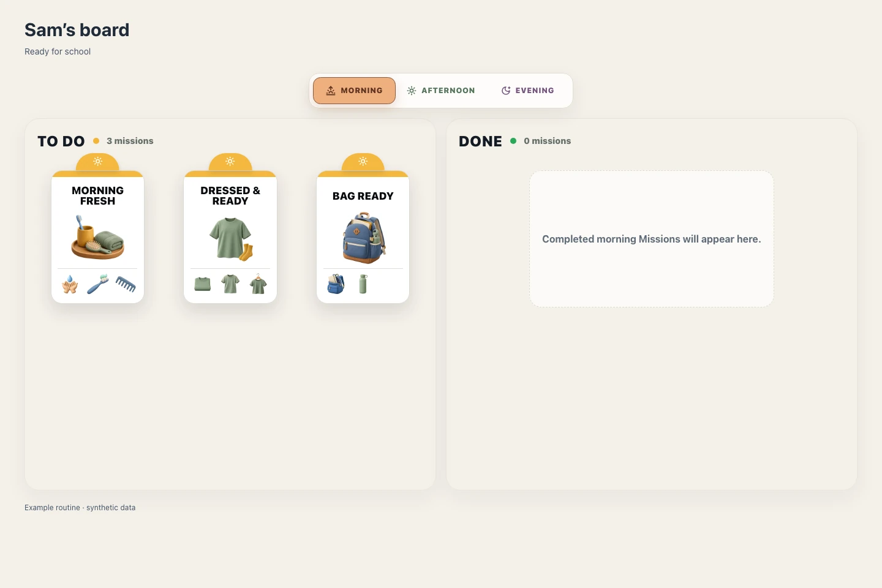
Task: Click the '3 missions' counter
Action: tap(130, 141)
